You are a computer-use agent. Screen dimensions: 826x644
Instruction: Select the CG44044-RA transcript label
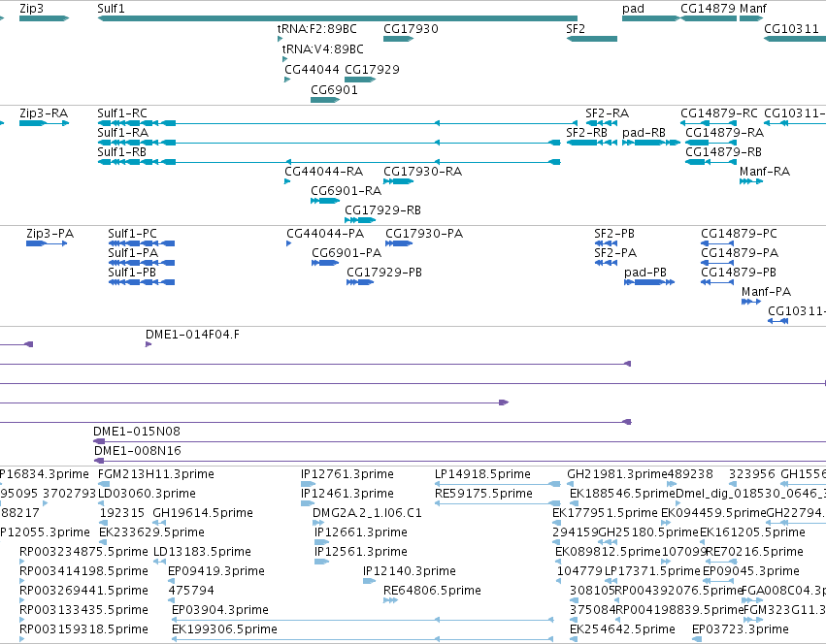pos(323,172)
